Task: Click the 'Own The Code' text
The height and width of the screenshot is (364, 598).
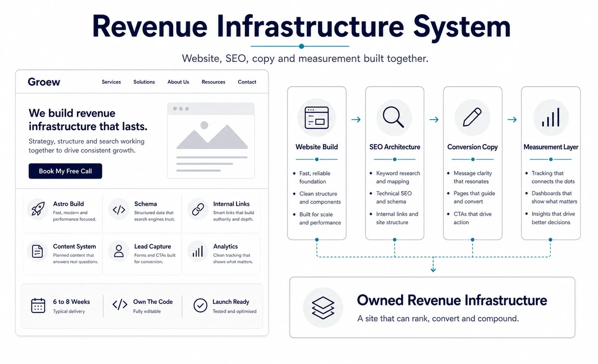Action: pyautogui.click(x=153, y=302)
